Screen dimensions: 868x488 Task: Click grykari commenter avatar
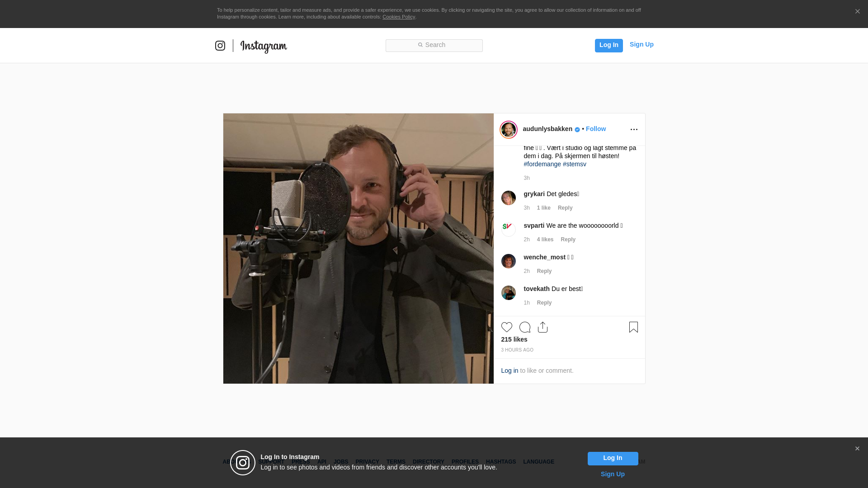click(509, 198)
